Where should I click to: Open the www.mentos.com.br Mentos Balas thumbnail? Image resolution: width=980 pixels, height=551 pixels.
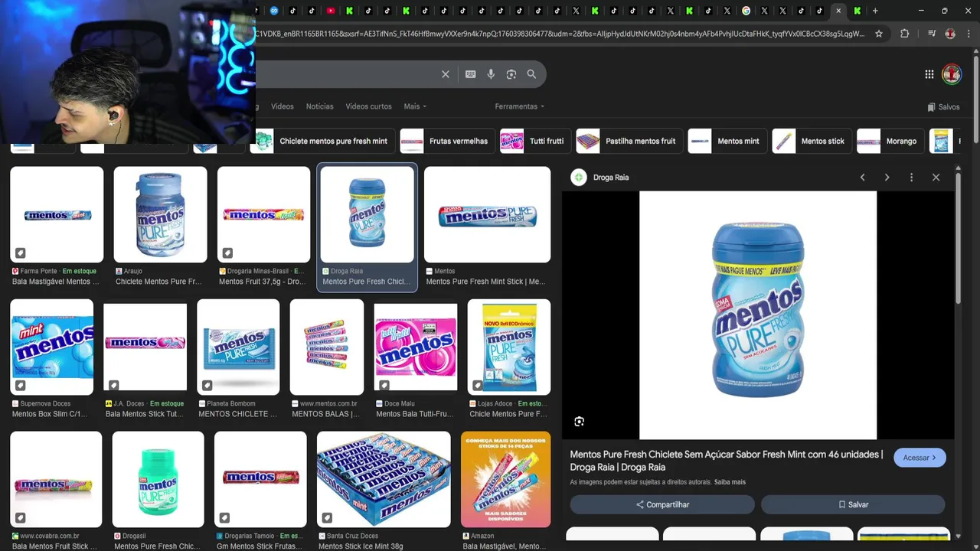coord(327,347)
